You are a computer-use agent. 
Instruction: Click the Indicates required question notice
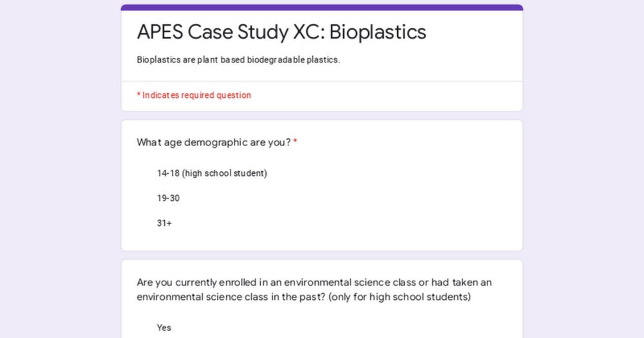click(x=194, y=95)
